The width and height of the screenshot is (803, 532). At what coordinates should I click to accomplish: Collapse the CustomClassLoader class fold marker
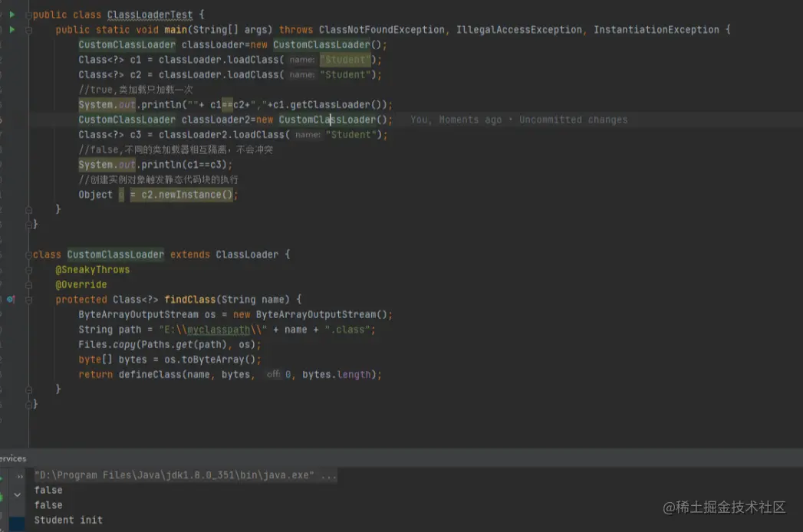pyautogui.click(x=29, y=255)
